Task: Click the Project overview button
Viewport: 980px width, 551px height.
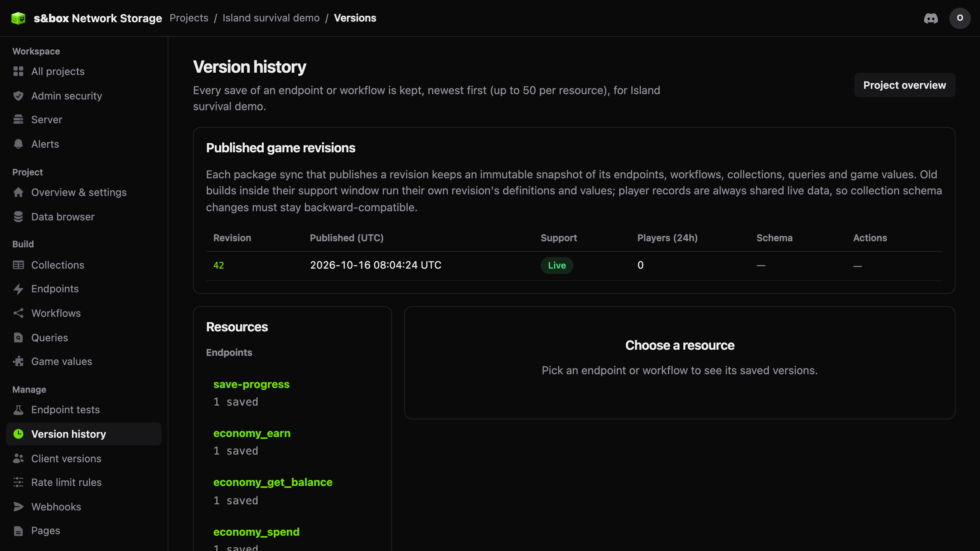Action: coord(905,85)
